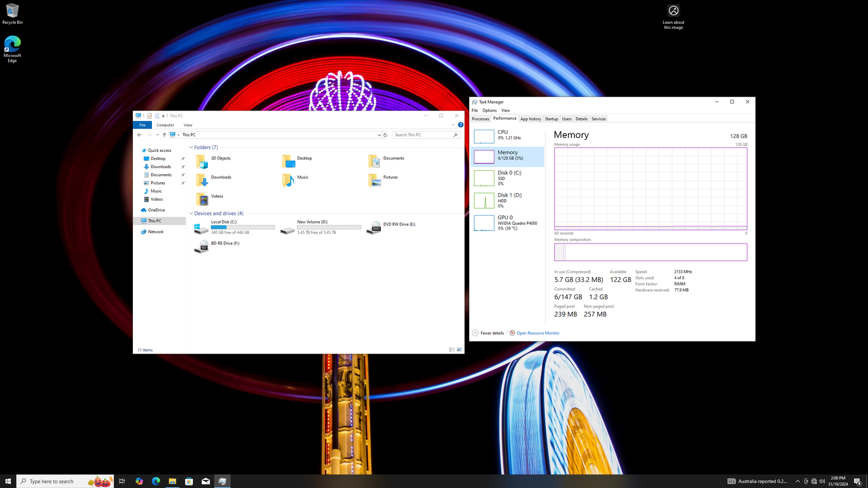Switch to the Users tab
Screen dimensions: 868x488
566,119
